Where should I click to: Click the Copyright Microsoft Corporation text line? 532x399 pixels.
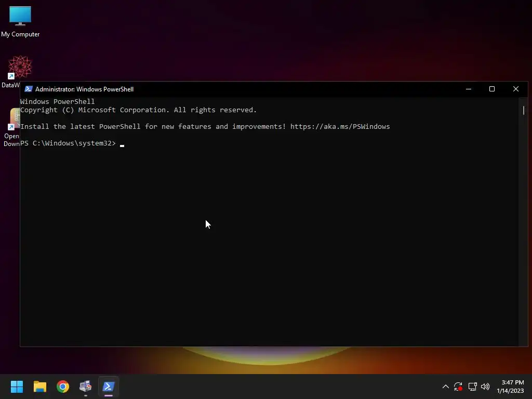138,110
